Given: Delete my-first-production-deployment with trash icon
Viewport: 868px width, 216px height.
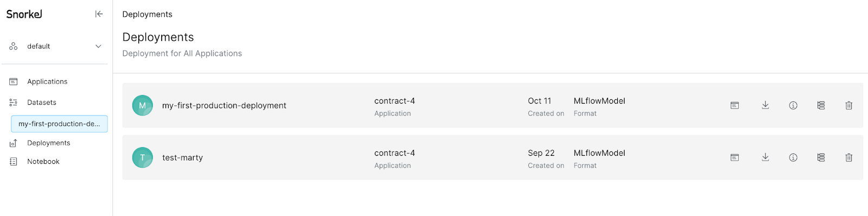Looking at the screenshot, I should click(x=848, y=105).
